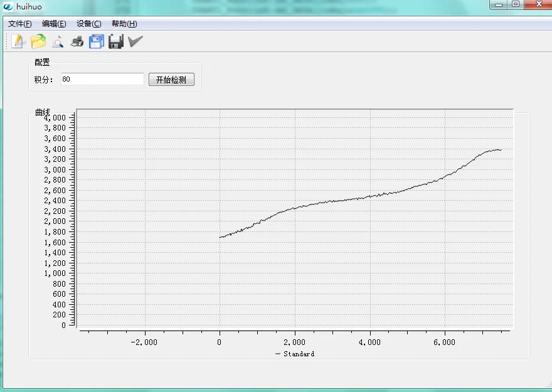Maximize the huihuo window
The height and width of the screenshot is (392, 552).
516,4
